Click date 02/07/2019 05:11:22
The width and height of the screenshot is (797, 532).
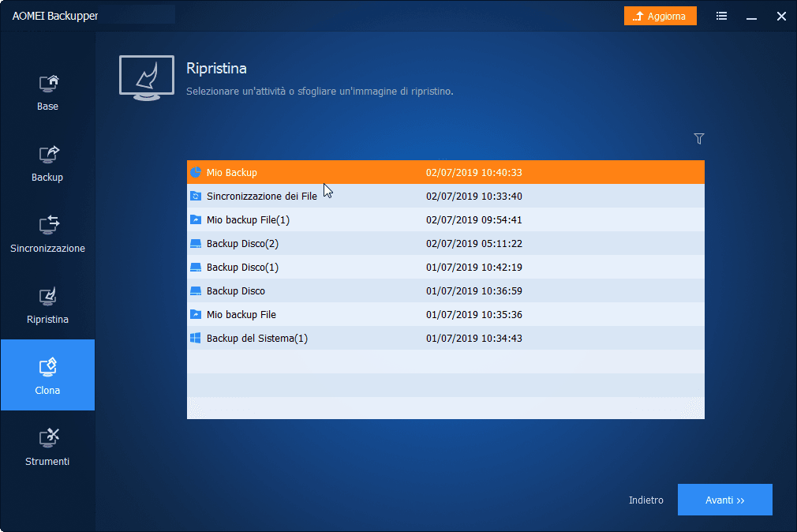pyautogui.click(x=474, y=244)
